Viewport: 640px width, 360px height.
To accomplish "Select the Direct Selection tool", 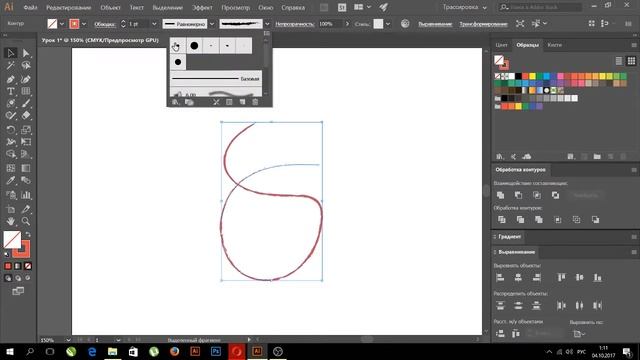I will coord(26,53).
